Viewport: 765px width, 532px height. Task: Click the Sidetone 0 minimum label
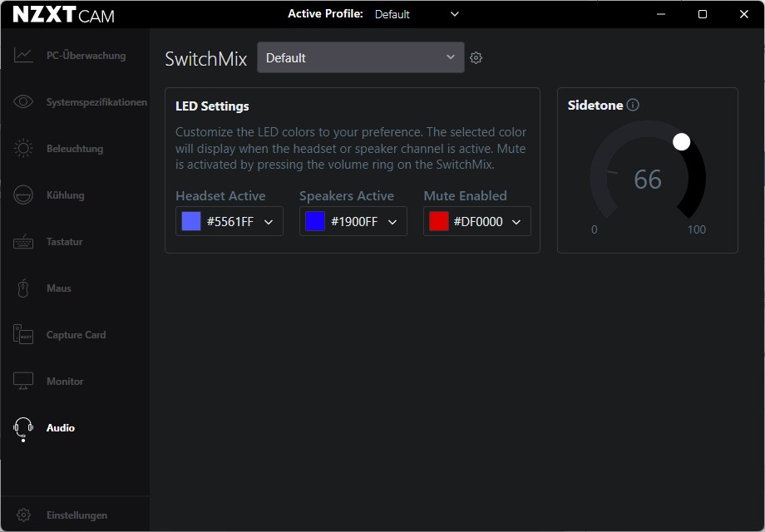(595, 229)
